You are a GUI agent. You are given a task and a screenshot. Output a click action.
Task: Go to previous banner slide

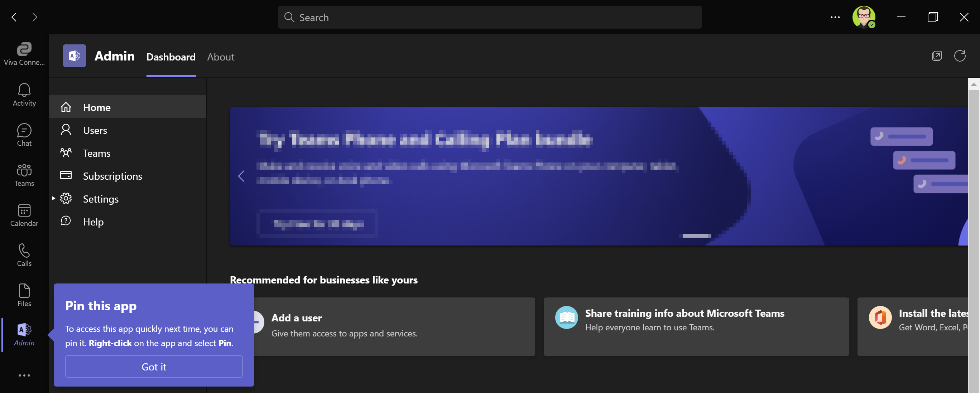[241, 176]
